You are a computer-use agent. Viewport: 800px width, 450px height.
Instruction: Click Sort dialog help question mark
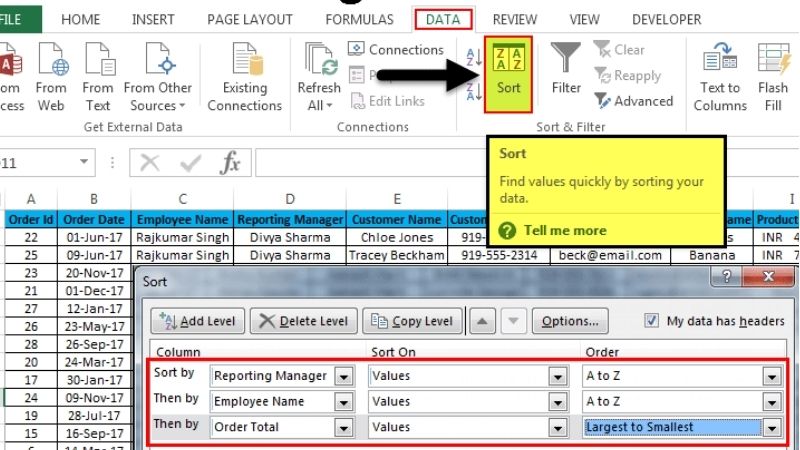pyautogui.click(x=727, y=277)
